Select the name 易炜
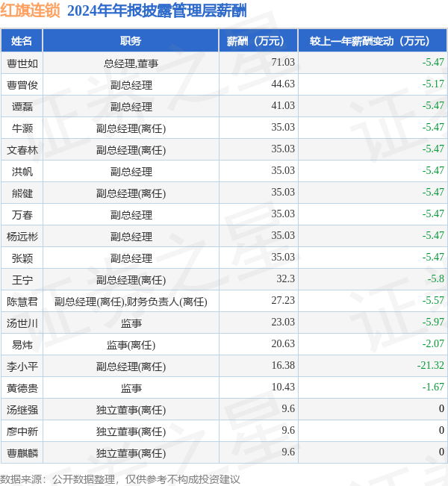448x486 pixels. click(22, 345)
